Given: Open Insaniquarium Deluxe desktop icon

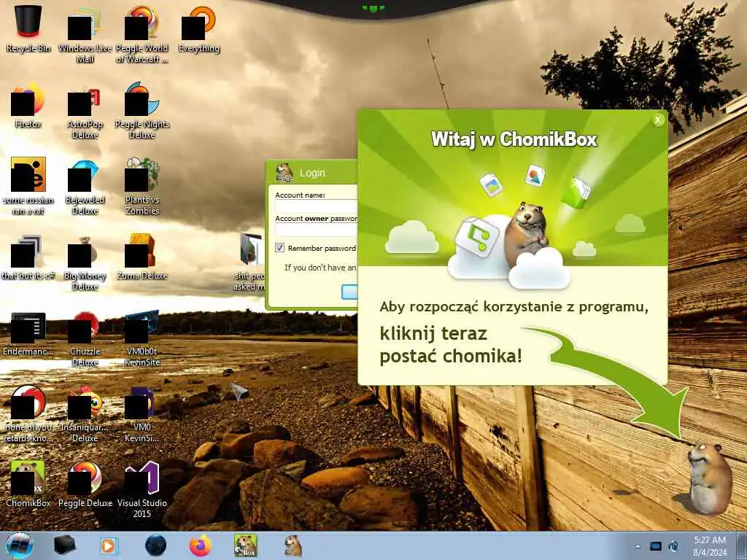Looking at the screenshot, I should 85,414.
